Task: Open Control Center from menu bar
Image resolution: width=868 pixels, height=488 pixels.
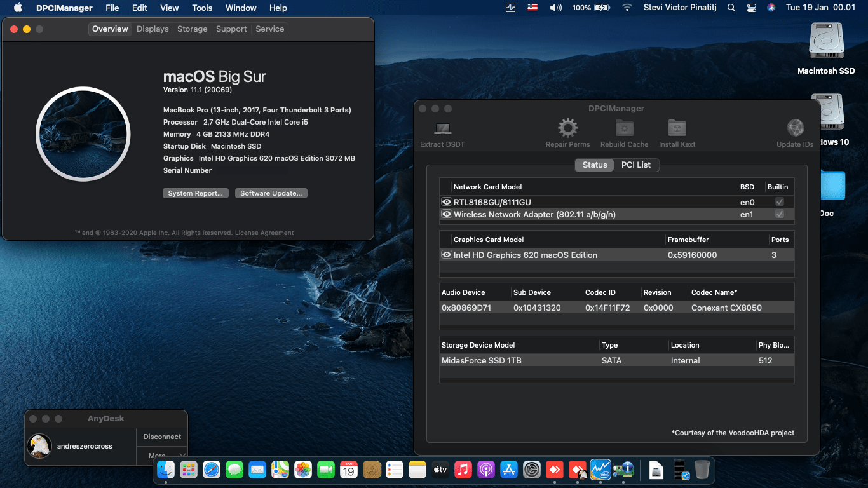Action: tap(752, 8)
